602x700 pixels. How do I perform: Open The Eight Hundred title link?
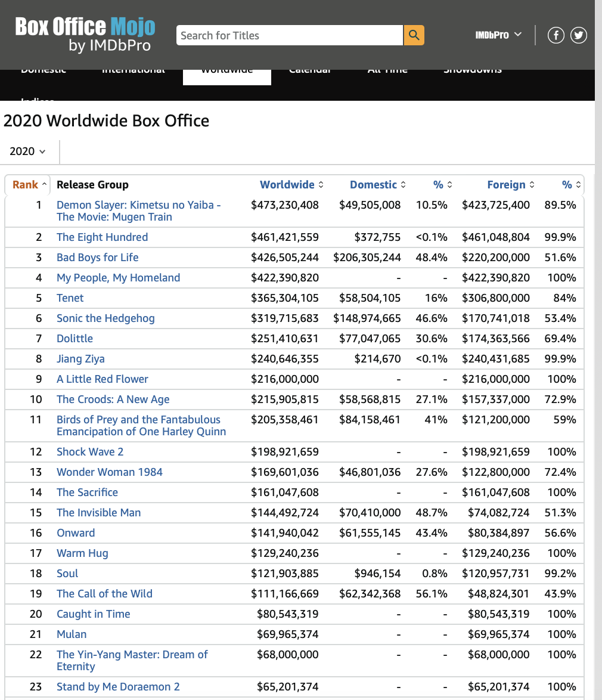tap(102, 237)
